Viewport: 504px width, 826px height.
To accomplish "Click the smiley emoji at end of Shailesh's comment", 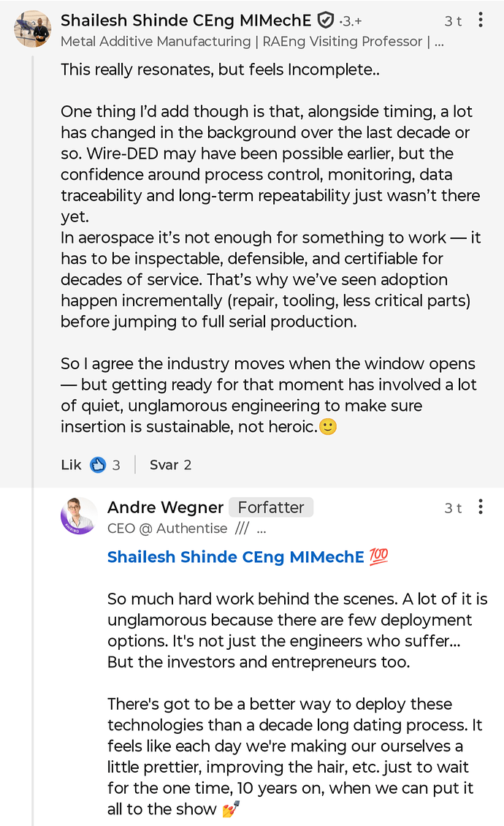I will click(328, 427).
